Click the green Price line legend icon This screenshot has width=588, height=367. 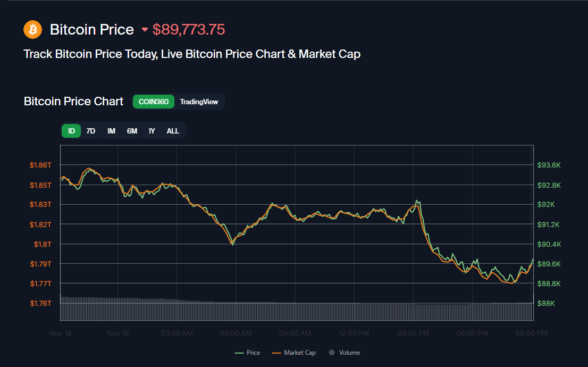click(239, 353)
